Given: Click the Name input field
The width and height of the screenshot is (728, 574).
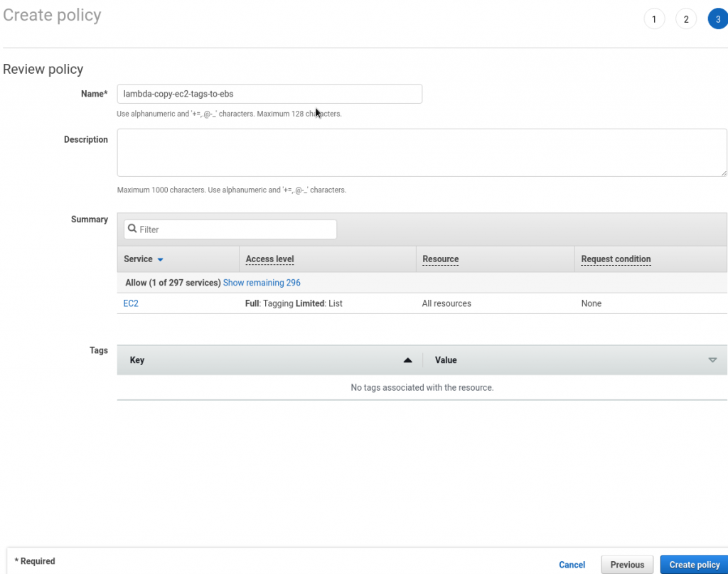Looking at the screenshot, I should [x=270, y=94].
